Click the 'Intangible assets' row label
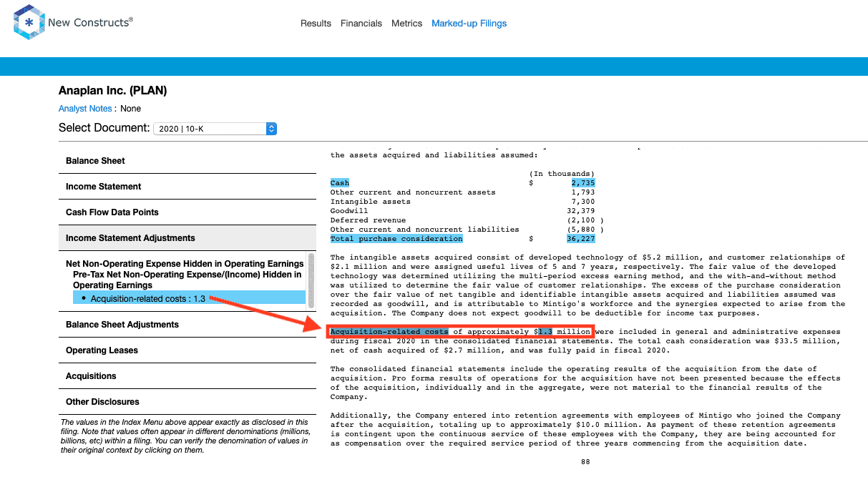The image size is (868, 477). point(371,202)
